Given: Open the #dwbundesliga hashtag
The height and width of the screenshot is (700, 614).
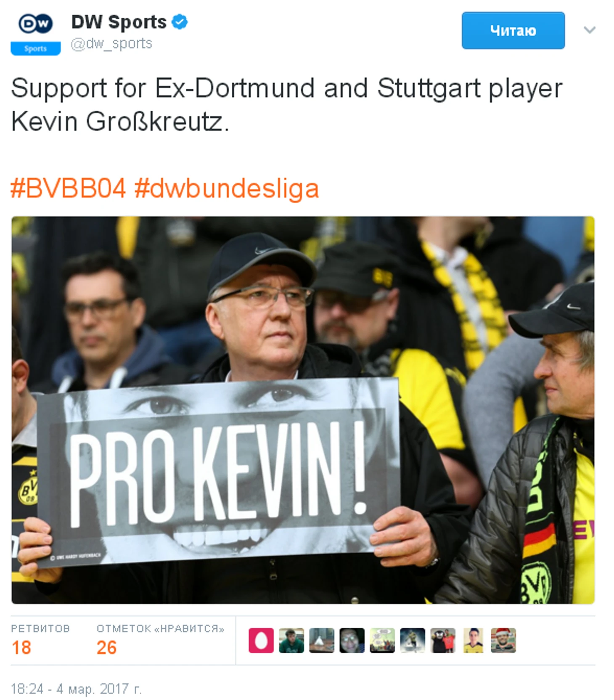Looking at the screenshot, I should coord(227,188).
